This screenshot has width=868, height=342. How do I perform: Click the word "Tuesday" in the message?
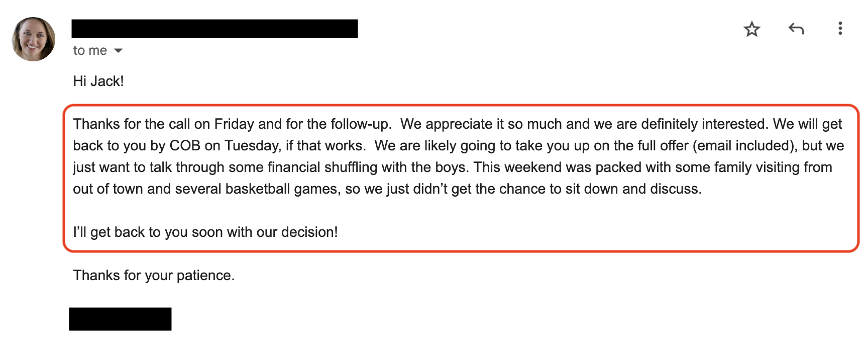pos(252,146)
